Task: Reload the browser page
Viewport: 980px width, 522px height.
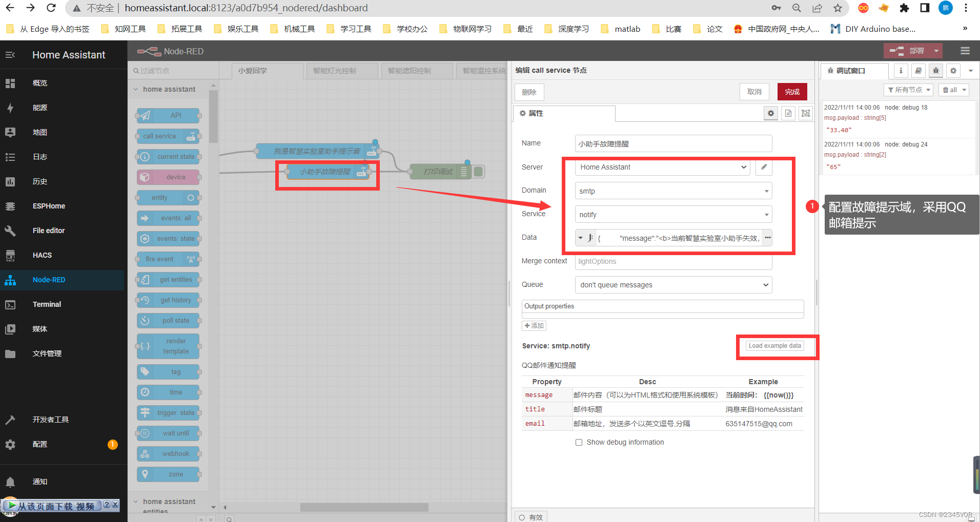Action: click(x=51, y=8)
